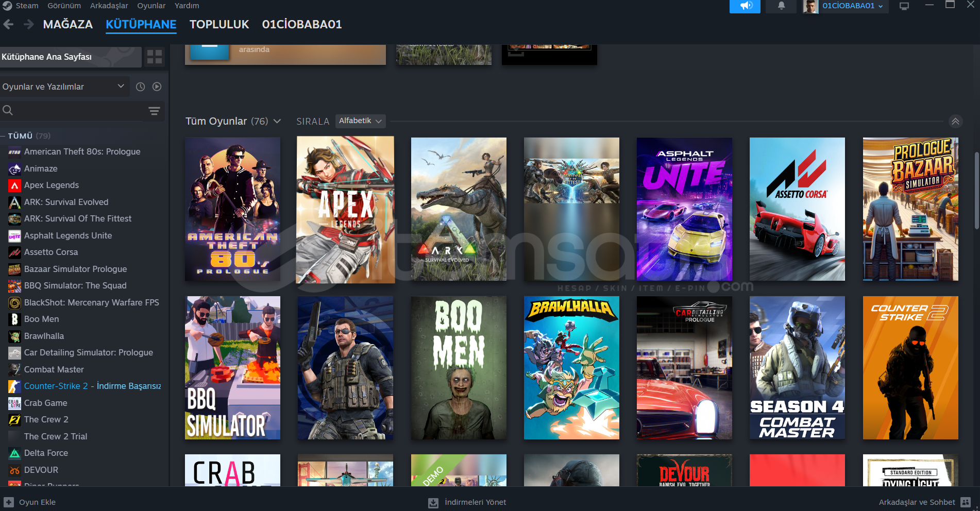Viewport: 980px width, 511px height.
Task: Open Apex Legends cover art
Action: pos(345,210)
